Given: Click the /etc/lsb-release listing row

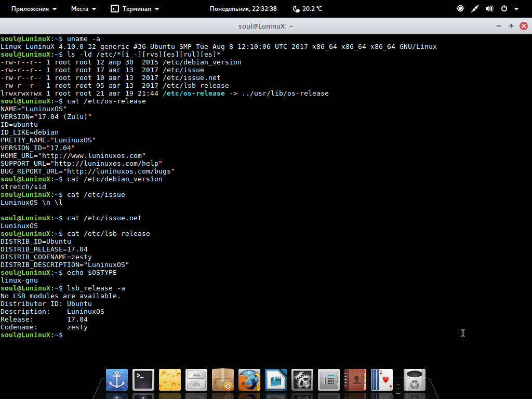Looking at the screenshot, I should click(115, 86).
